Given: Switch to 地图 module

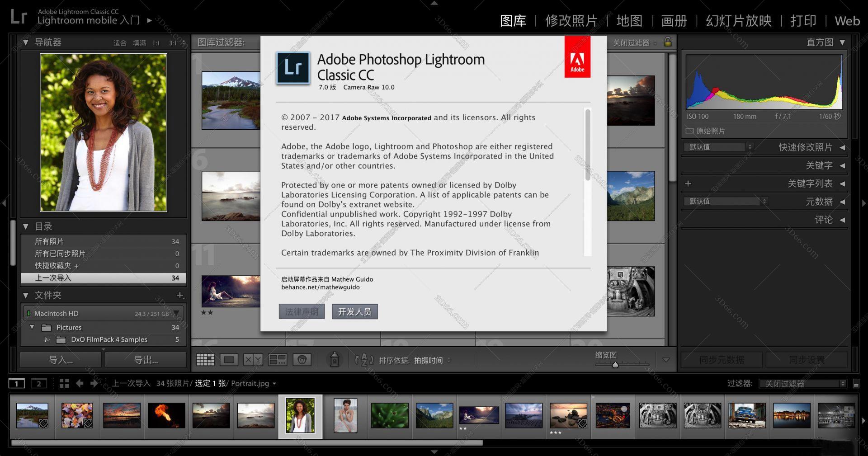Looking at the screenshot, I should (x=629, y=21).
